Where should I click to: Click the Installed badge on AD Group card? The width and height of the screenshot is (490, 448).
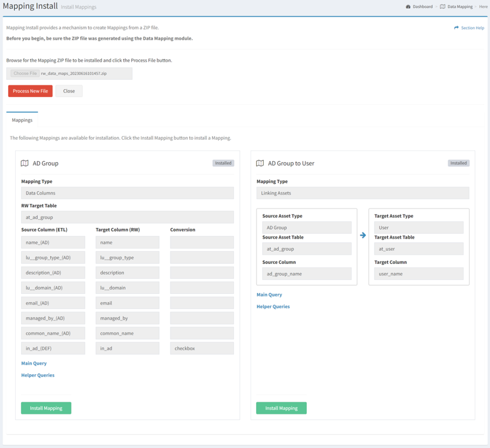point(223,163)
